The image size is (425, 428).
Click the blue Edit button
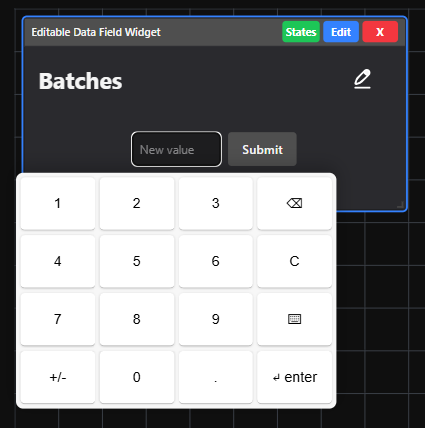341,32
